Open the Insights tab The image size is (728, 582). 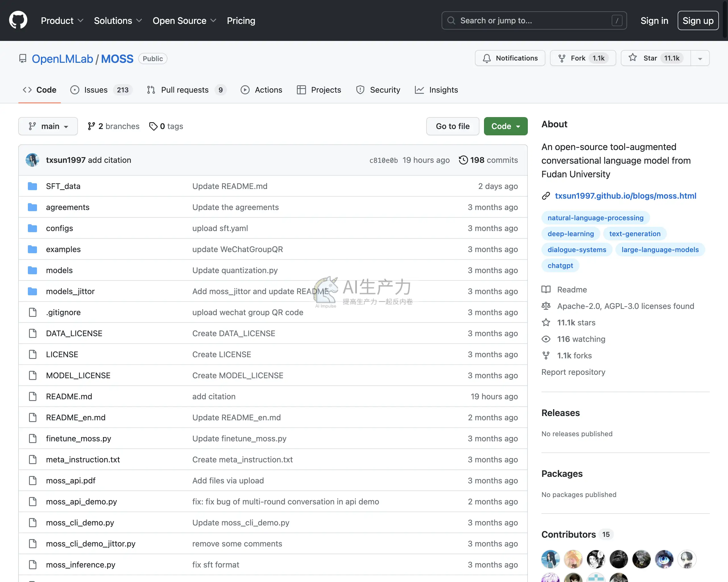[436, 90]
